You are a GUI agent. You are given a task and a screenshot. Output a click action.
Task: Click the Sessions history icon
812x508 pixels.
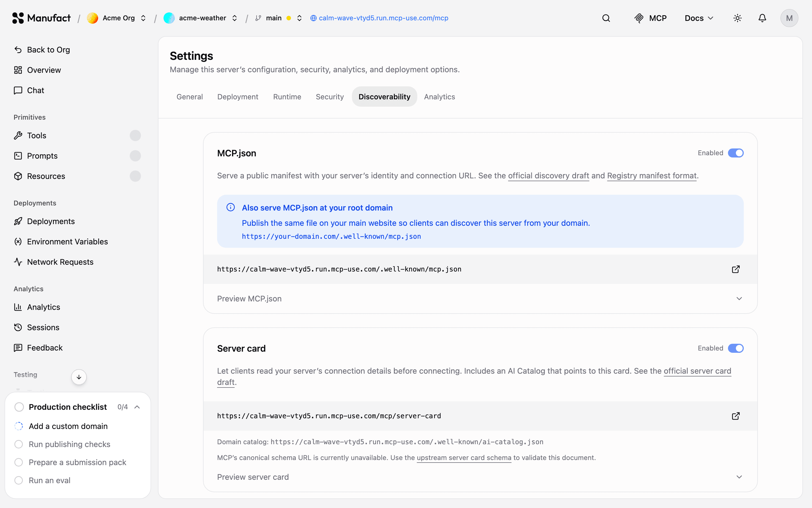(18, 327)
